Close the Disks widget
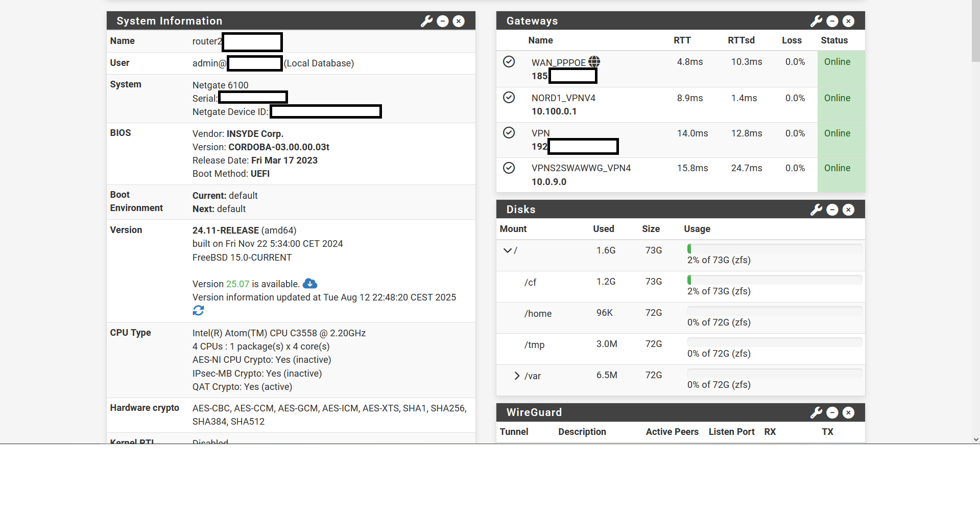980x532 pixels. [x=848, y=210]
